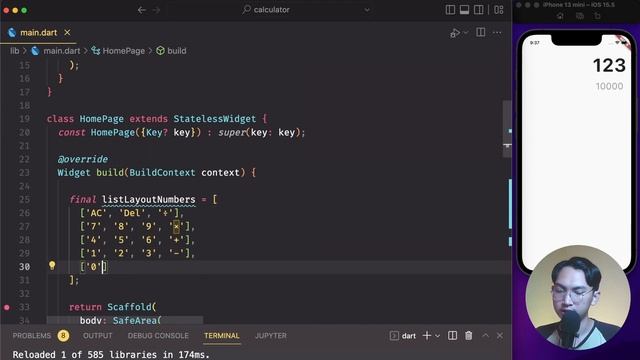The image size is (640, 360).
Task: Click the run and debug icon
Action: [x=455, y=33]
